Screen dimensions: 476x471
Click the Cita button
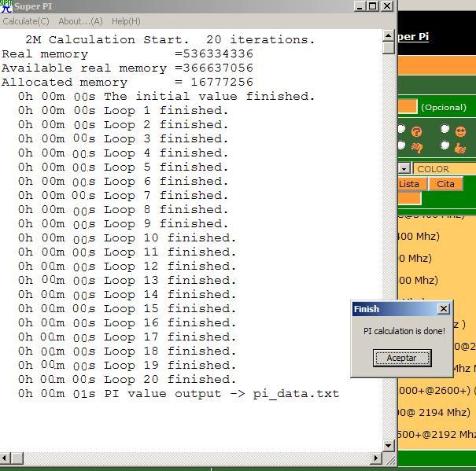click(445, 184)
